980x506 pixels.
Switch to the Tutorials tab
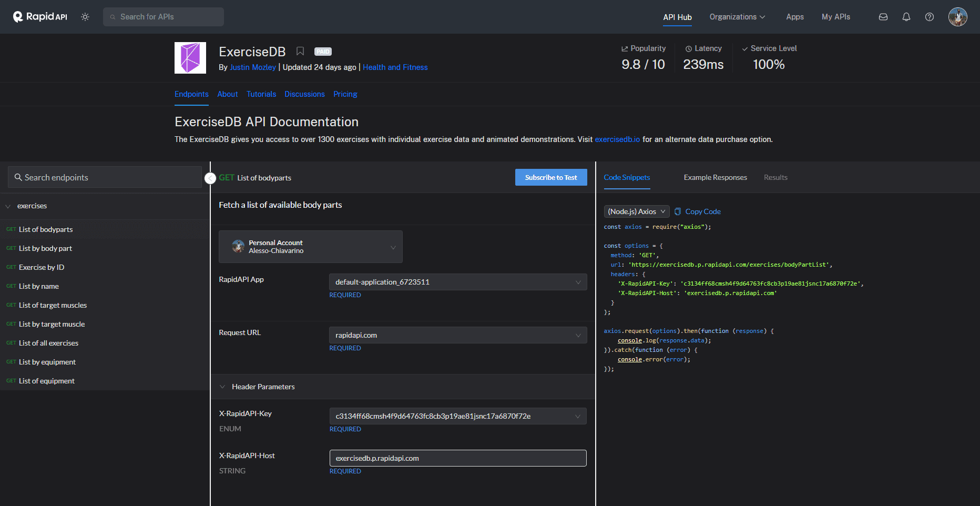tap(261, 94)
